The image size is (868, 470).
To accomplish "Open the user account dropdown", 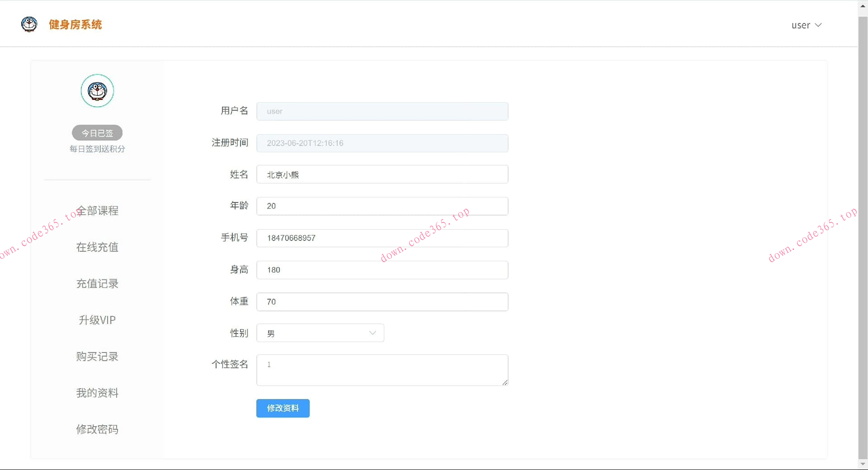I will 807,25.
